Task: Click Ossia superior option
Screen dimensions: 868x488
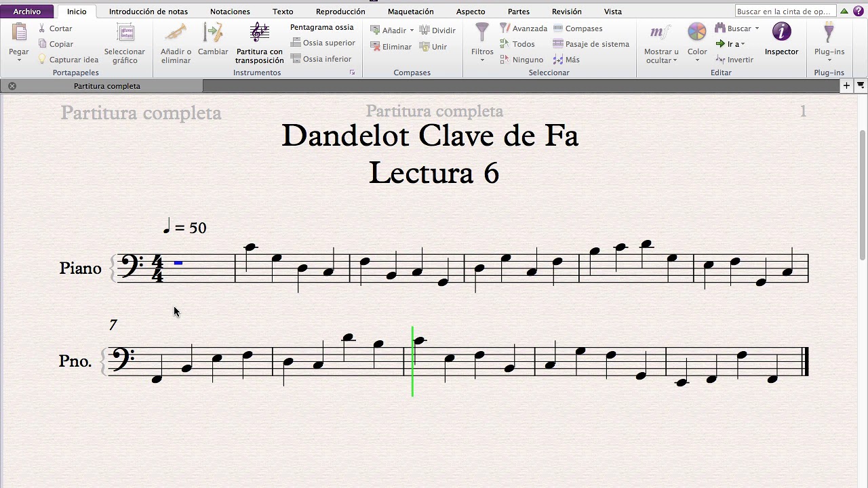Action: click(x=323, y=43)
